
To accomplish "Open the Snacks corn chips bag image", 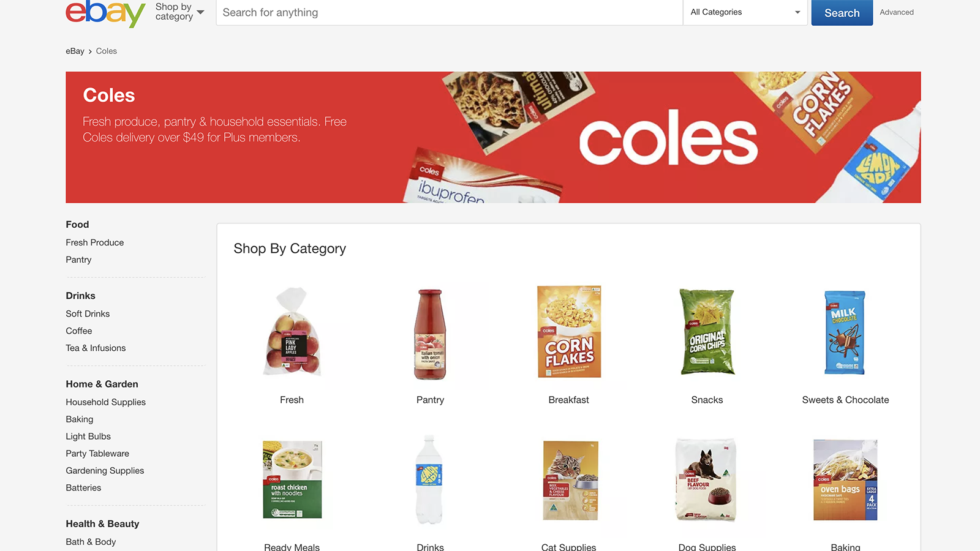I will click(x=707, y=331).
